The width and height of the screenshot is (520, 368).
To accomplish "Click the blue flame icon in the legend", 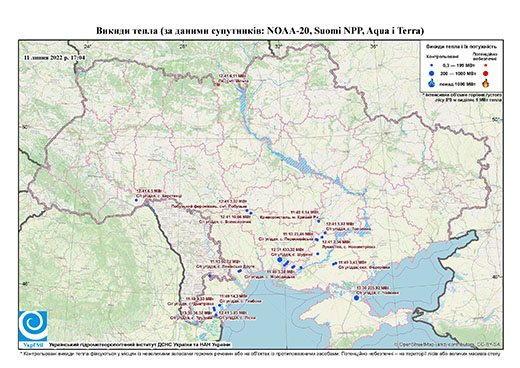I will click(431, 83).
